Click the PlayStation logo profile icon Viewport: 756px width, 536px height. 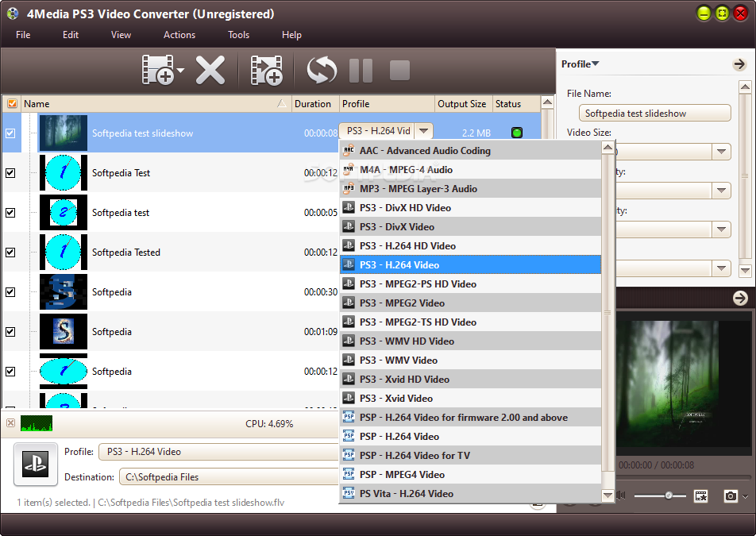(x=36, y=464)
